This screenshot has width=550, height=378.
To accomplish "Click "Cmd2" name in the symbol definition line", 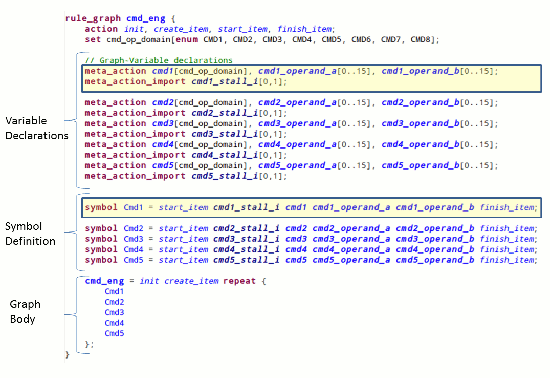I will pos(133,228).
